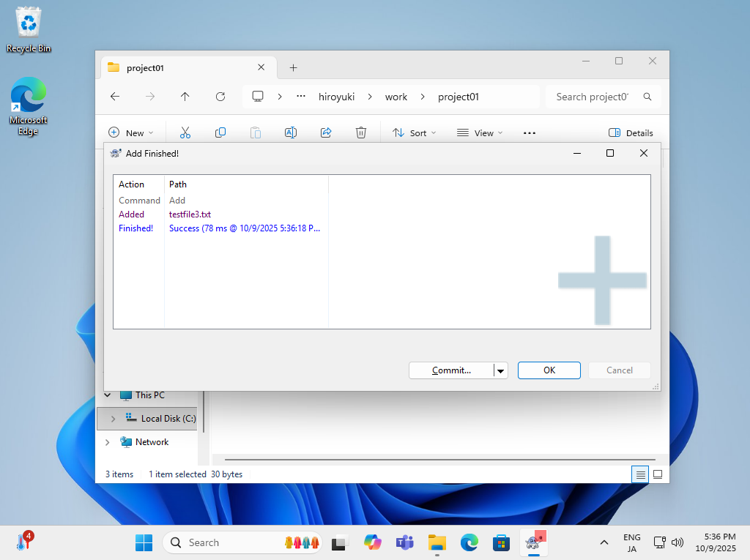Switch to large thumbnails view icon
The width and height of the screenshot is (750, 560).
pyautogui.click(x=658, y=474)
